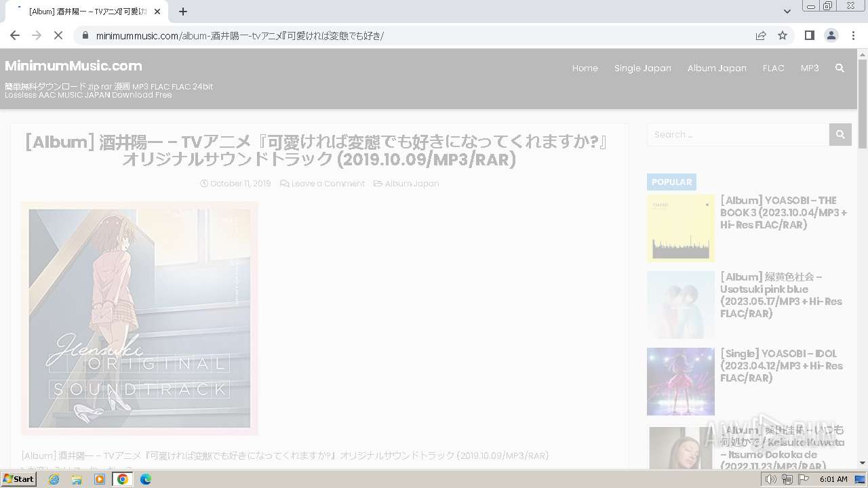Screen dimensions: 868x488
Task: Bookmark this page with star icon
Action: pyautogui.click(x=783, y=35)
